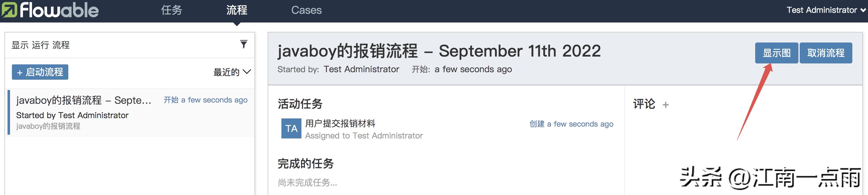Click the TA avatar of the active task
This screenshot has width=868, height=195.
click(x=291, y=128)
